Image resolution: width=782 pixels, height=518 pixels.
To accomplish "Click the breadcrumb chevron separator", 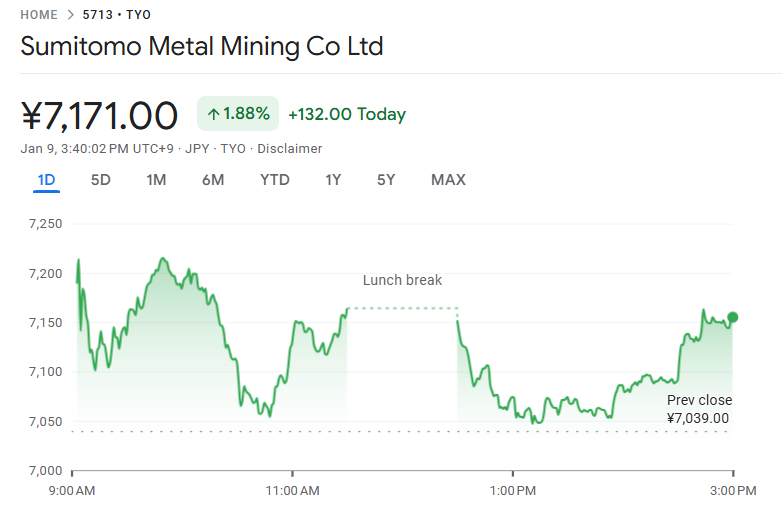I will (x=70, y=15).
